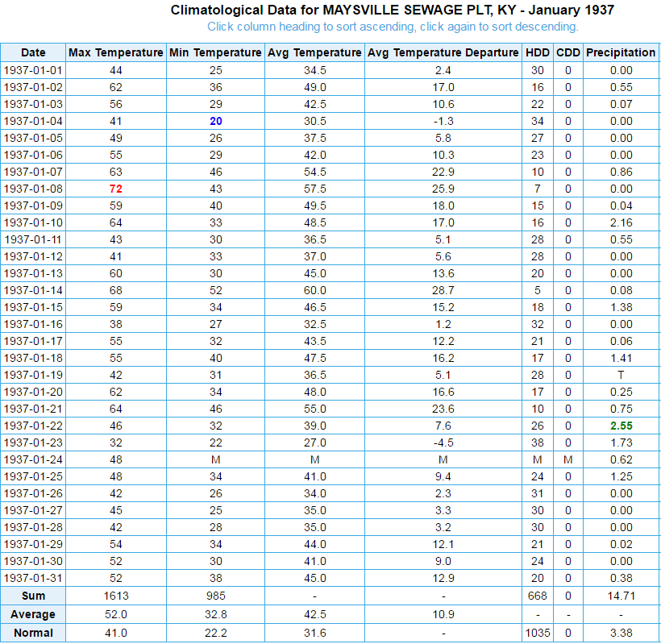This screenshot has height=644, width=661.
Task: Click precipitation 1.38 on 1937-01-15
Action: [x=622, y=307]
